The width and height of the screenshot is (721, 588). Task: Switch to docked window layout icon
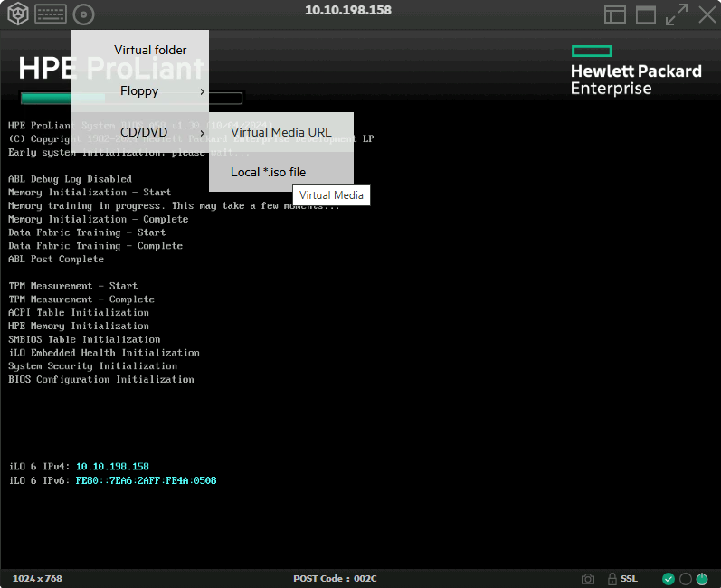615,14
